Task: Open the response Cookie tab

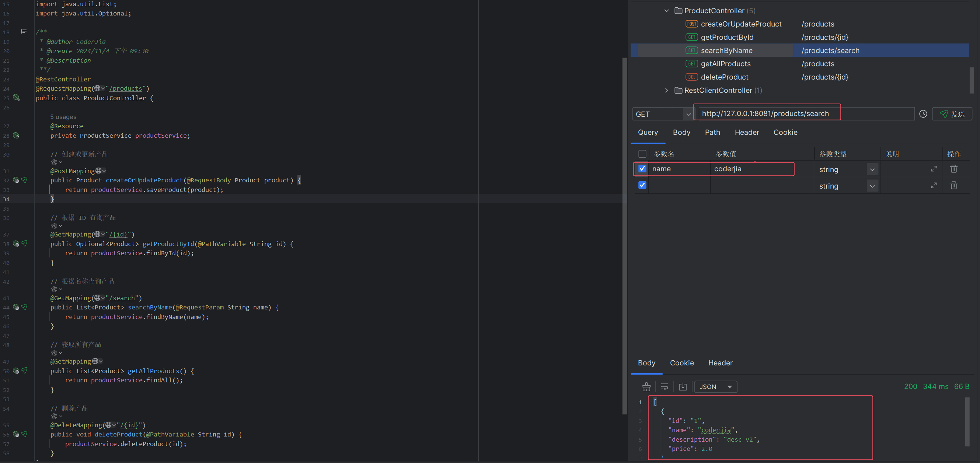Action: pyautogui.click(x=681, y=363)
